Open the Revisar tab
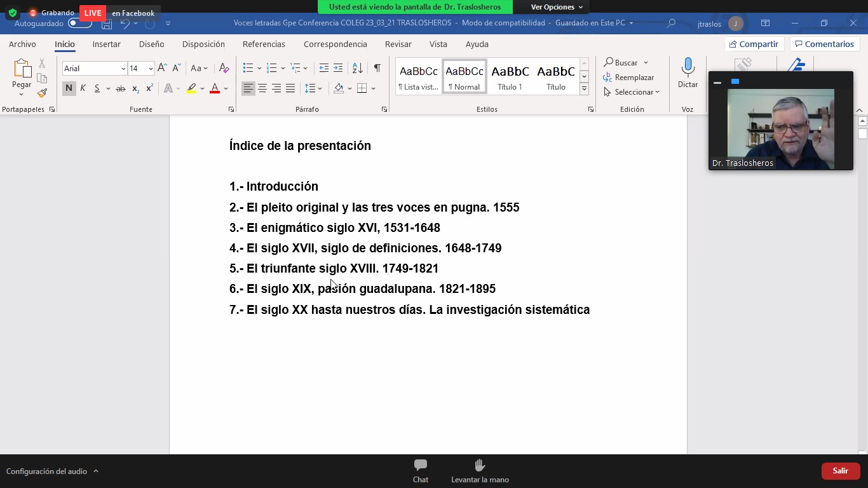The height and width of the screenshot is (488, 868). click(398, 44)
